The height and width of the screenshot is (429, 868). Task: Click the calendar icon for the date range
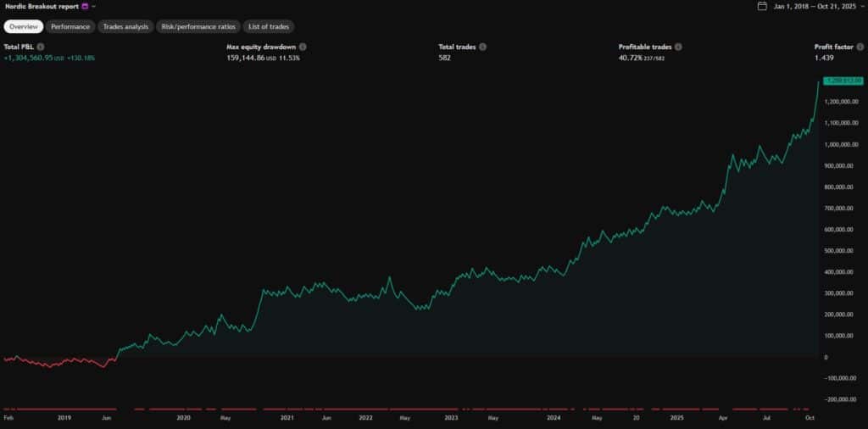763,6
